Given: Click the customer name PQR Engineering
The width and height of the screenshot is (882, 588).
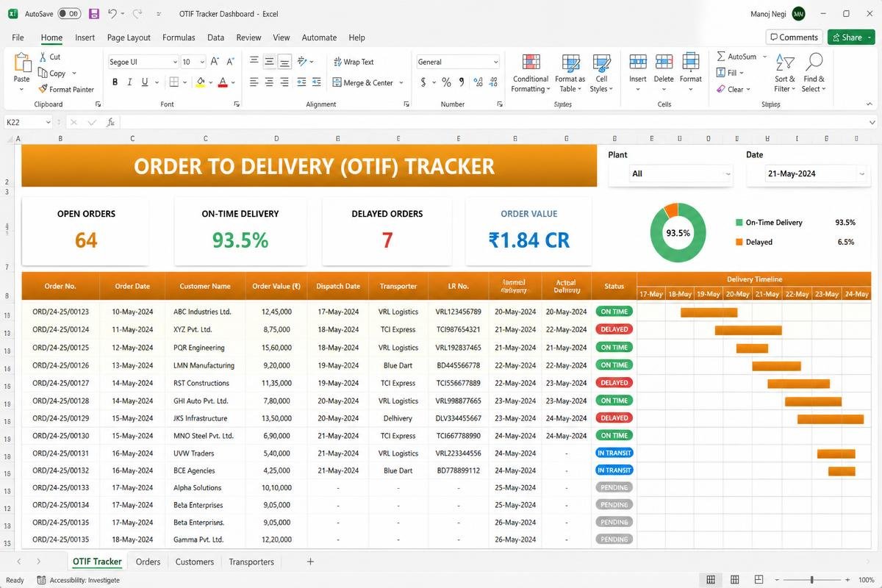Looking at the screenshot, I should click(199, 348).
